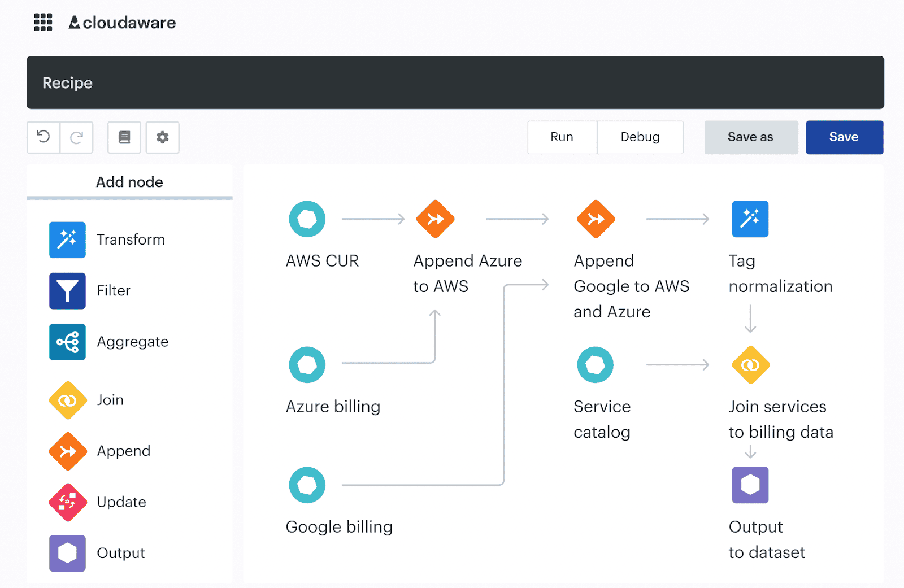Pick the Output node icon in Add node panel
Viewport: 904px width, 588px height.
(x=67, y=553)
